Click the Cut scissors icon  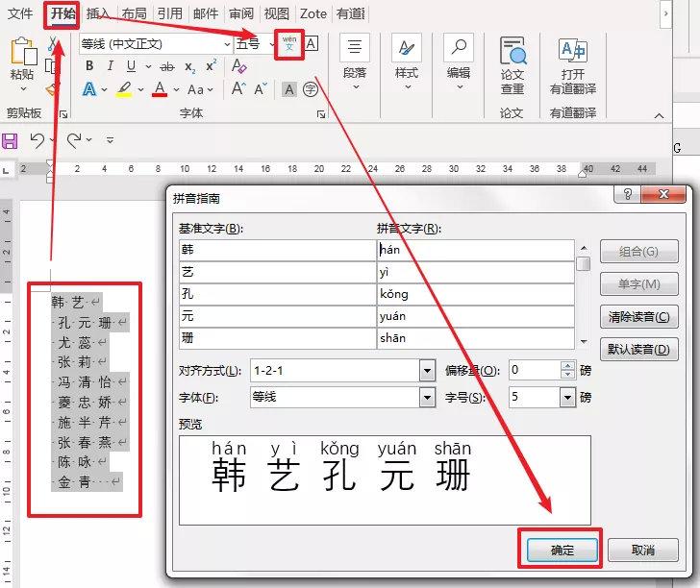click(53, 44)
